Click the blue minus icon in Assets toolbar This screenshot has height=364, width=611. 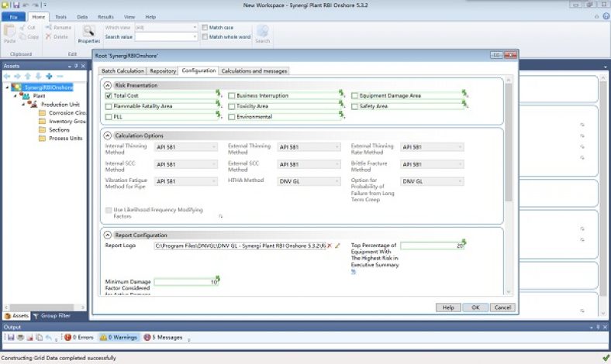(x=60, y=76)
